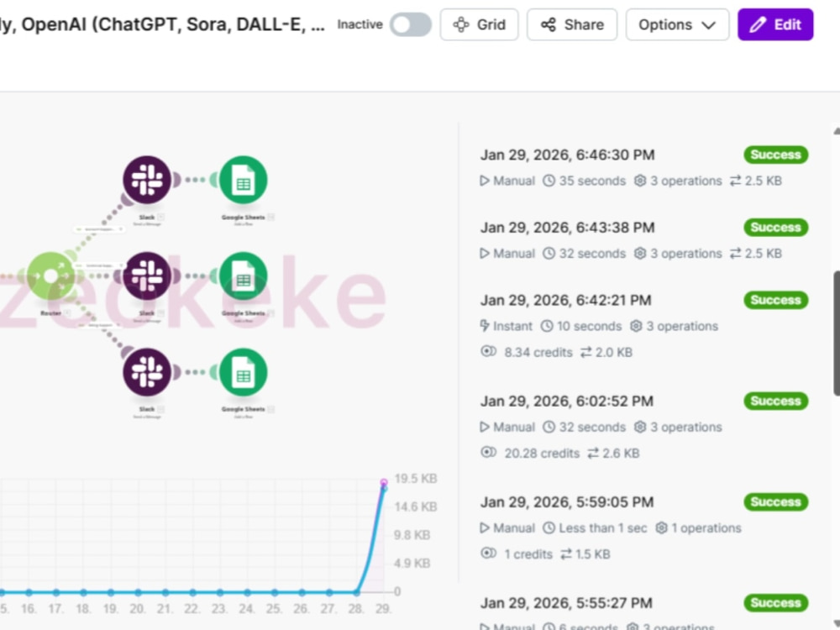840x630 pixels.
Task: Click the 8.34 credits value
Action: point(538,353)
